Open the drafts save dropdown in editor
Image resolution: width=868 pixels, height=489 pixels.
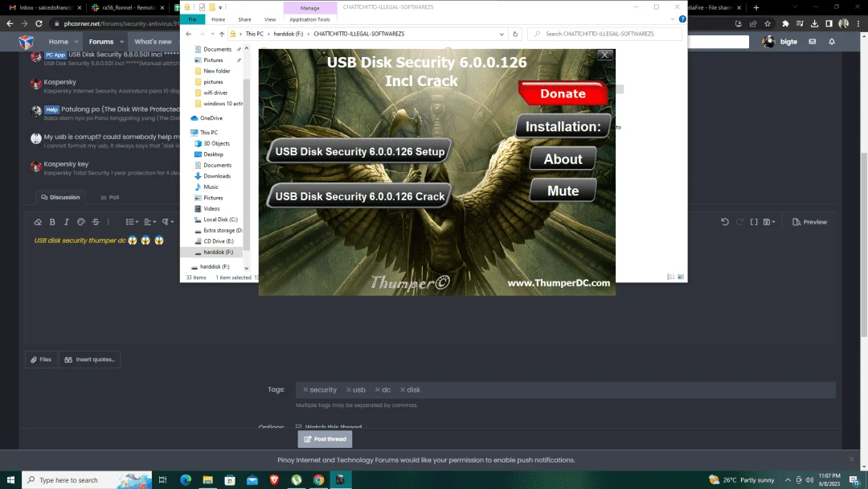coord(769,222)
